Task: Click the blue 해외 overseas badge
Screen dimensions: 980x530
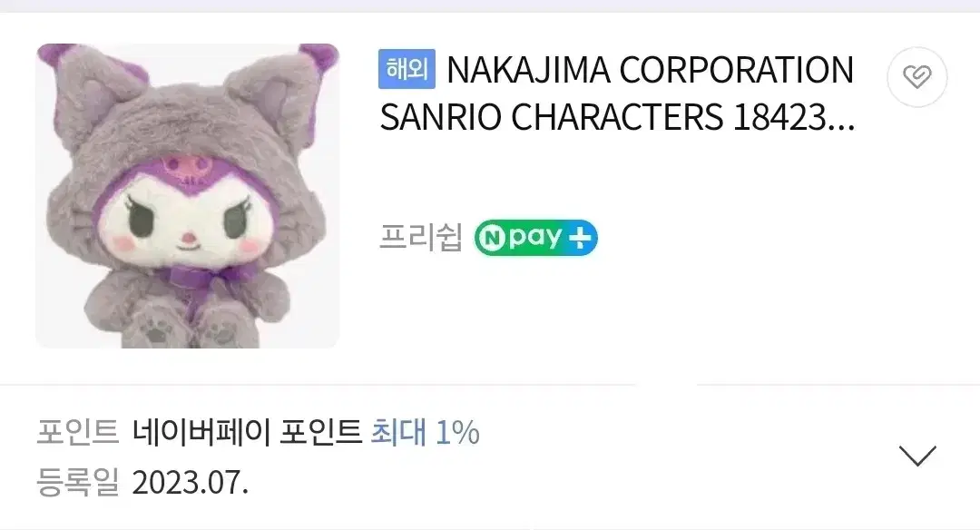Action: pyautogui.click(x=407, y=69)
